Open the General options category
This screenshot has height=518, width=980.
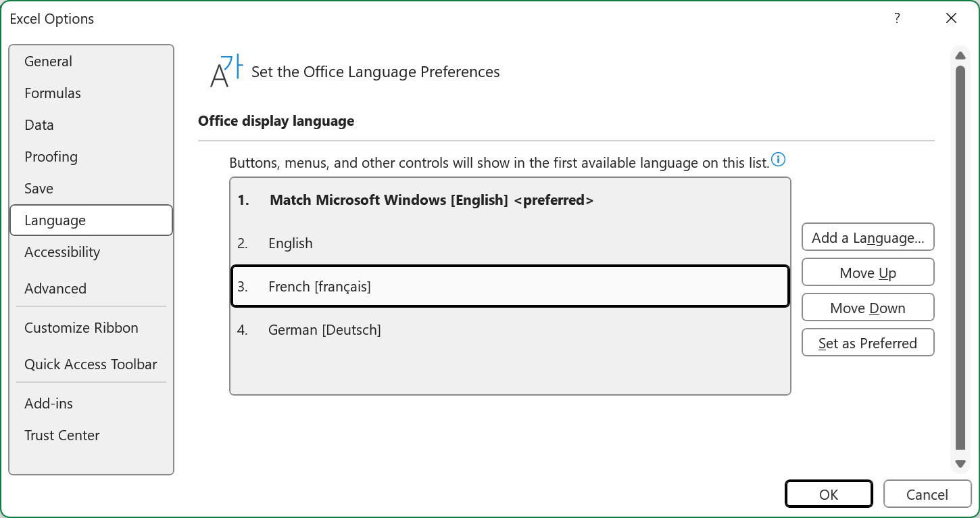91,62
